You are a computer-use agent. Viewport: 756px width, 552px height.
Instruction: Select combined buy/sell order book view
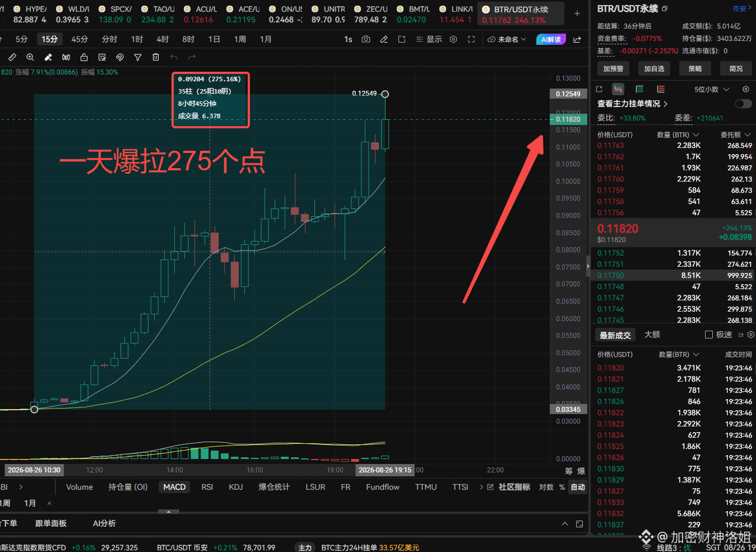pos(618,89)
